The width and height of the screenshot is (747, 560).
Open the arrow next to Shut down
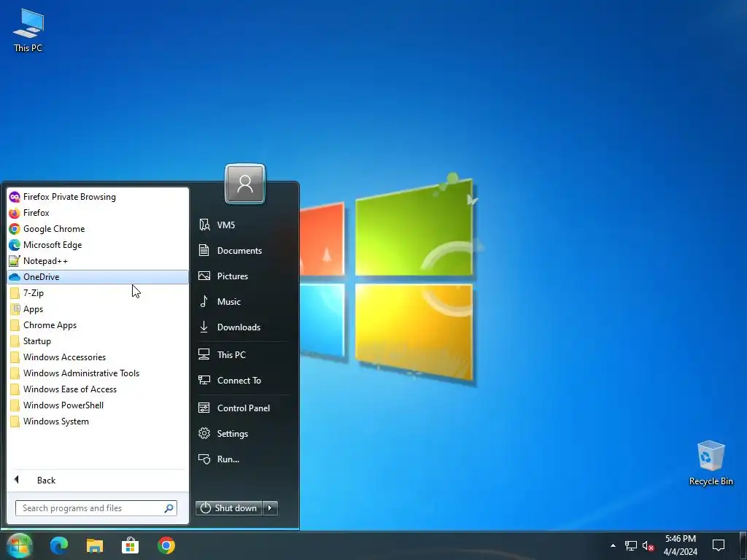[x=270, y=508]
